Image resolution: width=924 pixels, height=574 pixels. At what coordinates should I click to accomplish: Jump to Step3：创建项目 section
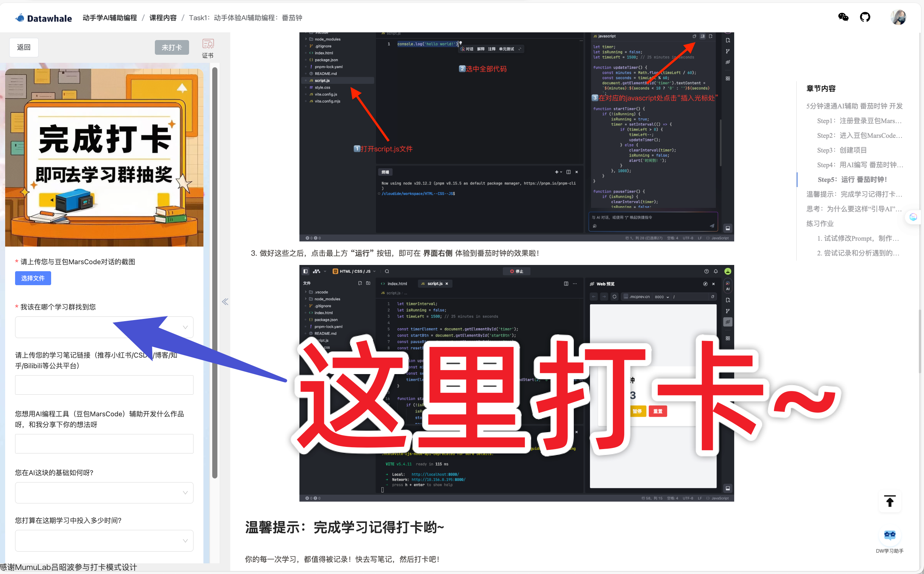[842, 150]
